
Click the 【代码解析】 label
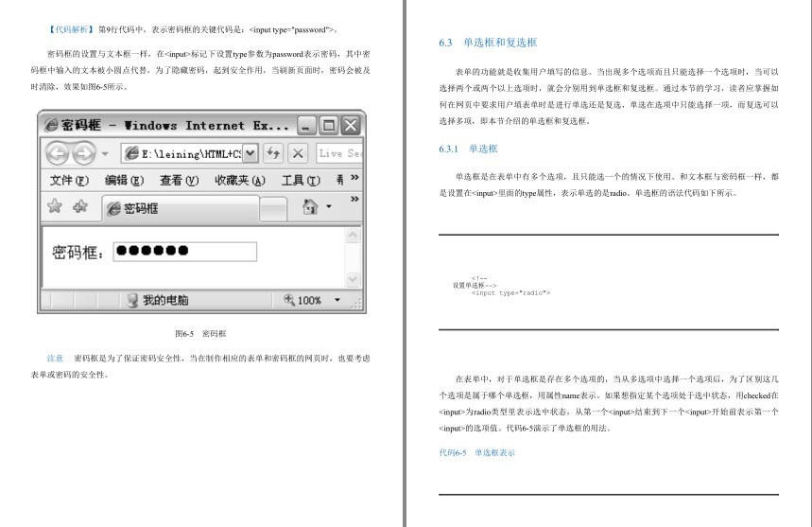click(71, 29)
